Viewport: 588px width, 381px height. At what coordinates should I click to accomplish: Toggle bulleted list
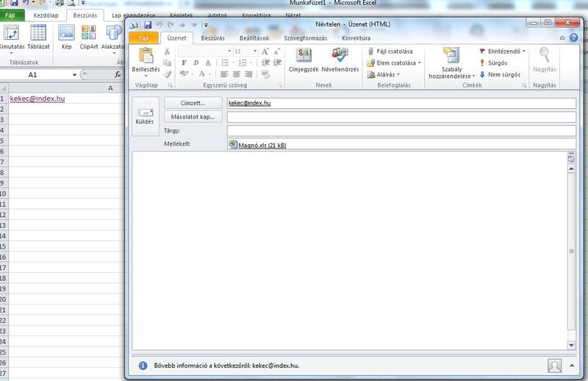tap(225, 63)
